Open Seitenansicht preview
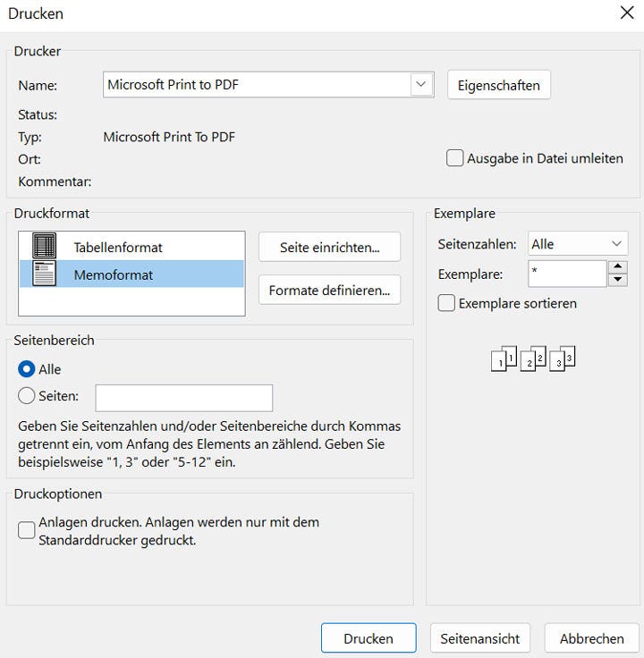 click(x=480, y=638)
